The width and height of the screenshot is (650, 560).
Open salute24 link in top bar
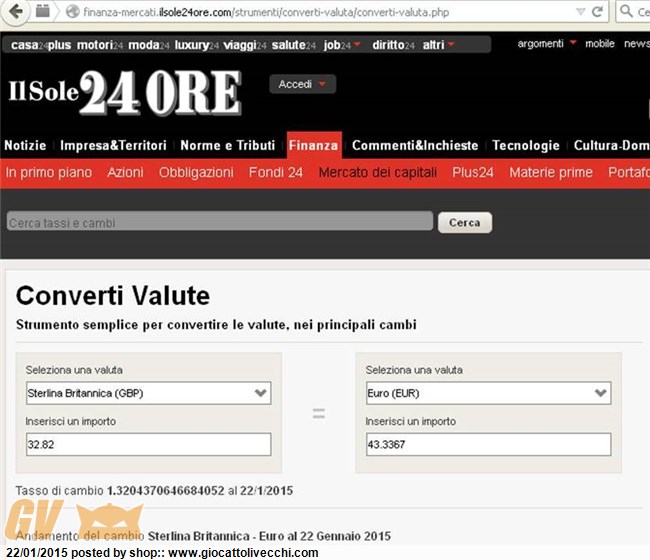coord(293,45)
